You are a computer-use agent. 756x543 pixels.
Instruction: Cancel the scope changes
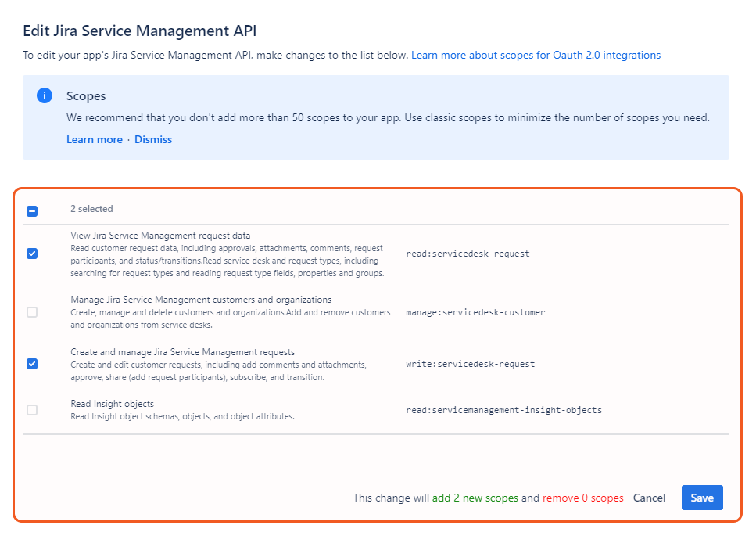649,498
